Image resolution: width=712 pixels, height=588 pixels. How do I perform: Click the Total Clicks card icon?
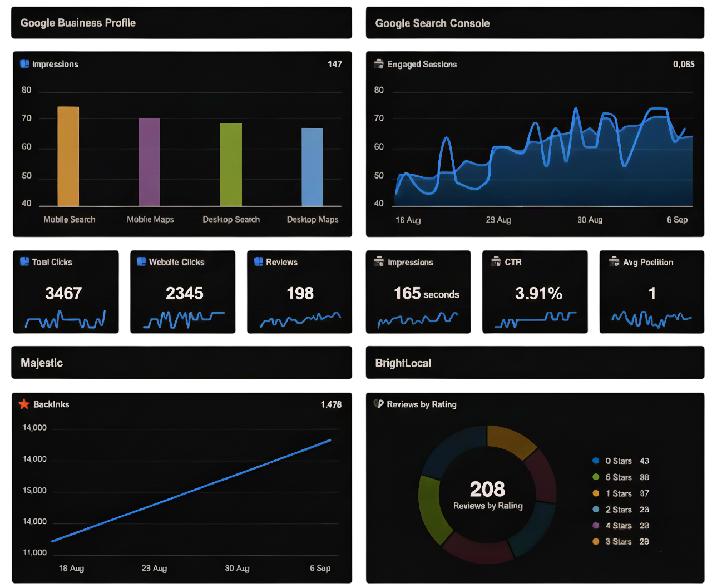tap(24, 261)
